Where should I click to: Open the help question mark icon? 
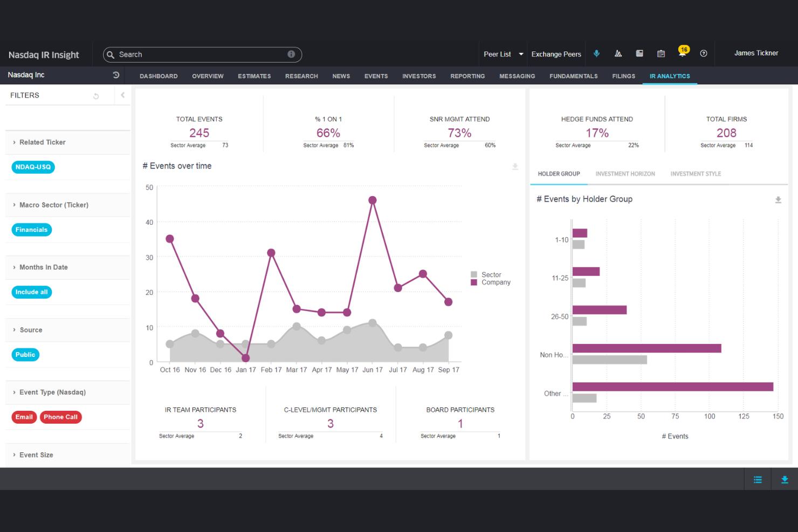[704, 53]
